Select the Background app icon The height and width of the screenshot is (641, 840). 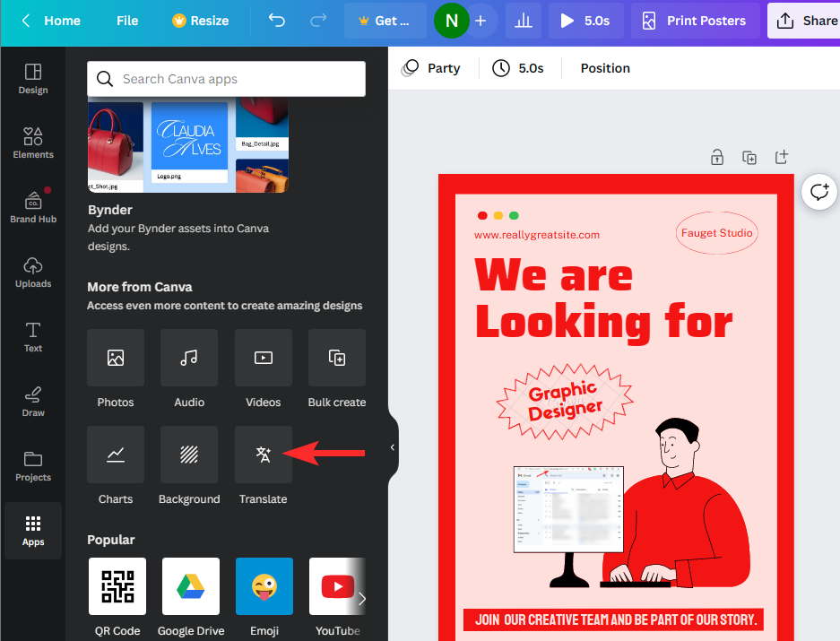[x=189, y=455]
